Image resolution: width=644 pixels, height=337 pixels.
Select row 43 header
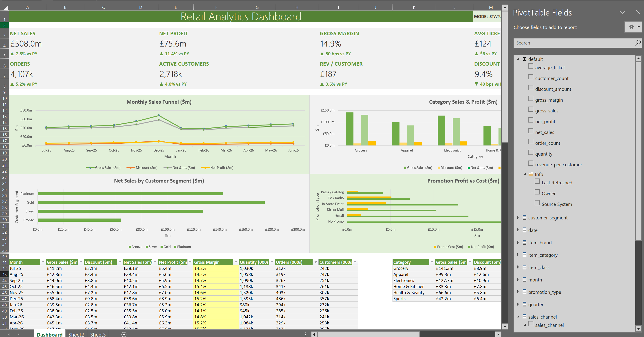[x=4, y=275]
